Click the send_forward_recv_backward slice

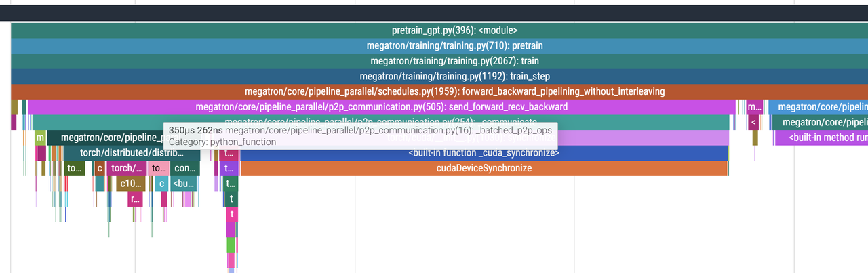pos(381,107)
